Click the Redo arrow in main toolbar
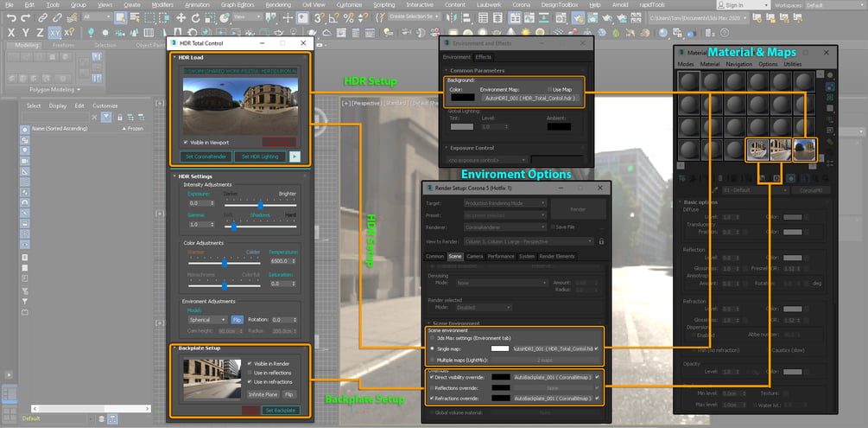This screenshot has height=428, width=868. point(25,18)
